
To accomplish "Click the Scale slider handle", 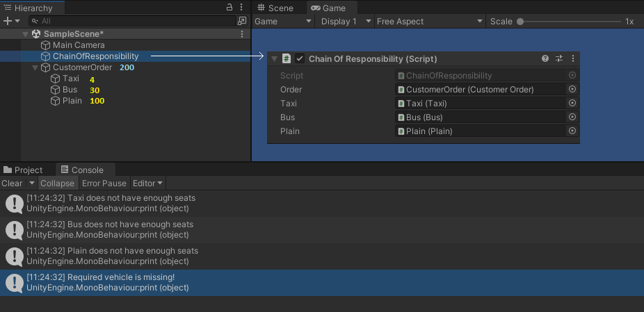I will click(520, 22).
